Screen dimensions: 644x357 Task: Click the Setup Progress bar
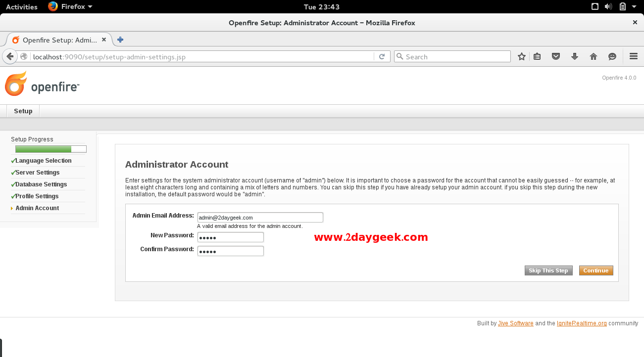click(x=51, y=149)
